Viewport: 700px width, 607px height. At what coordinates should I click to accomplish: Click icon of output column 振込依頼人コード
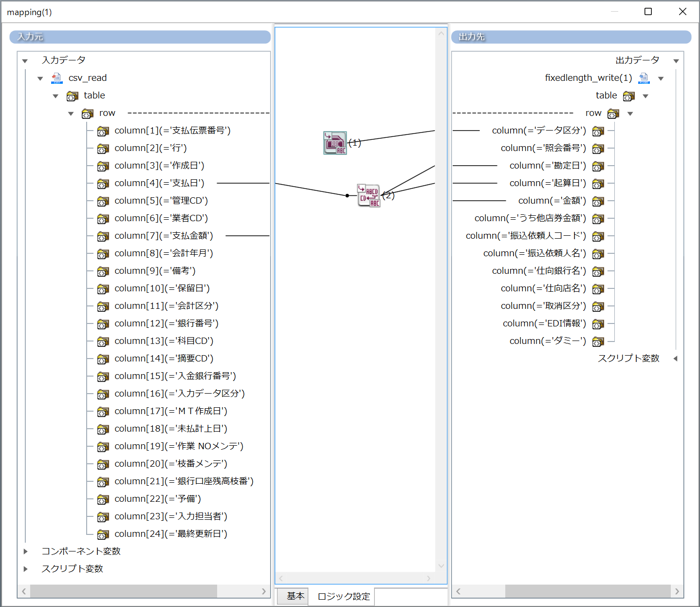coord(598,236)
